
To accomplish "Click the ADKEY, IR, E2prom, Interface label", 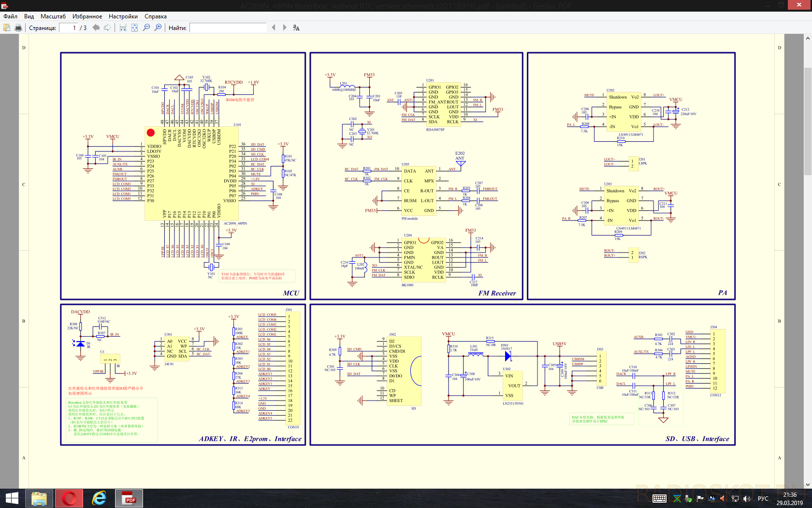I will (250, 439).
